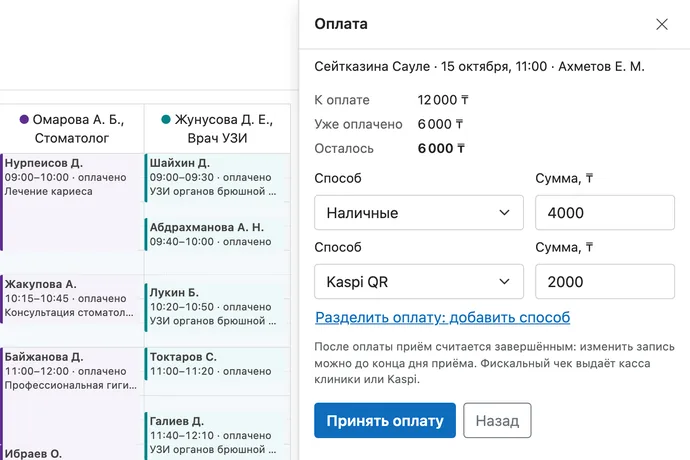The width and height of the screenshot is (690, 460).
Task: Click the chevron arrow in Наличные dropdown
Action: coord(504,213)
